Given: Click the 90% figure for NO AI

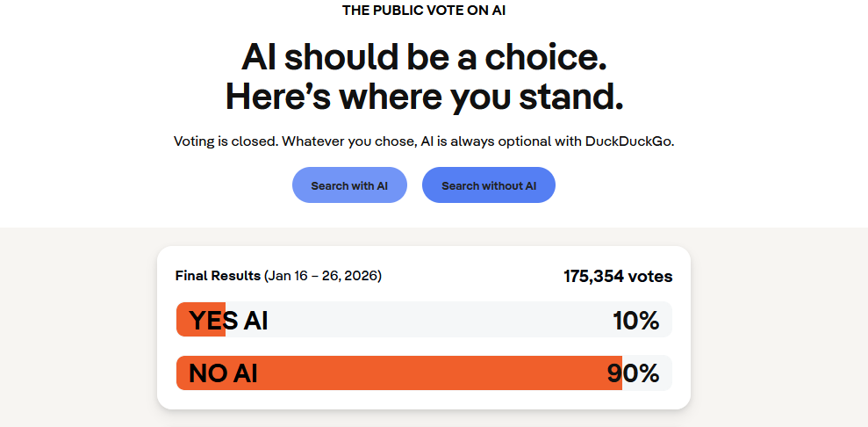Looking at the screenshot, I should (x=633, y=373).
